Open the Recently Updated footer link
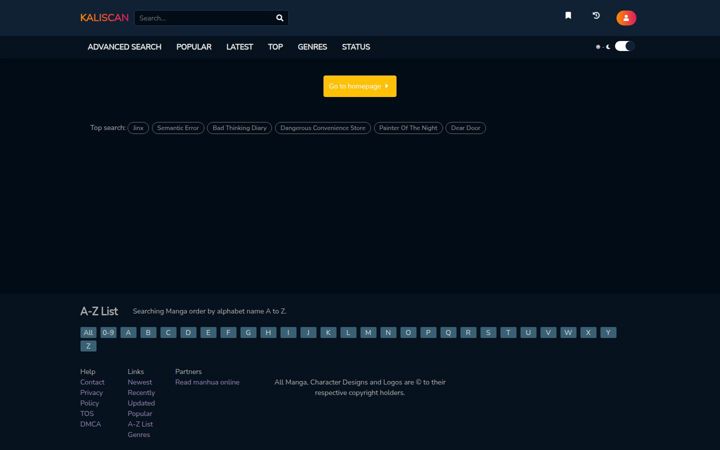Image resolution: width=720 pixels, height=450 pixels. (x=141, y=398)
